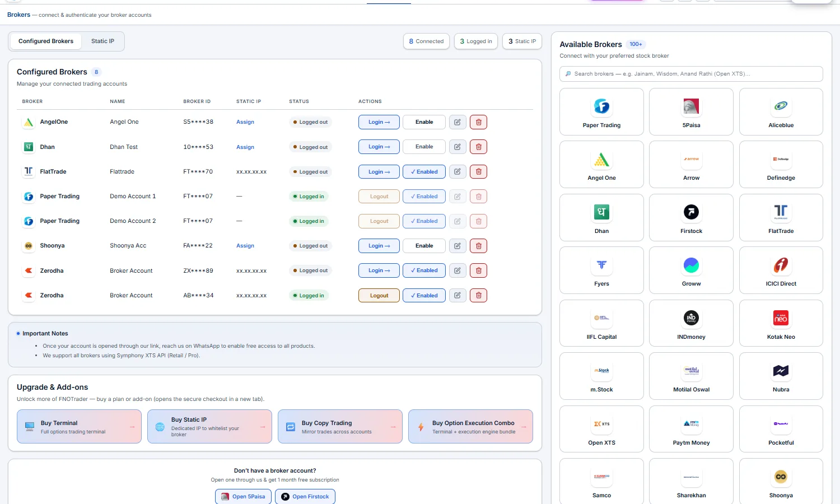Toggle Enabled for Flattrade broker
Image resolution: width=840 pixels, height=504 pixels.
[424, 172]
